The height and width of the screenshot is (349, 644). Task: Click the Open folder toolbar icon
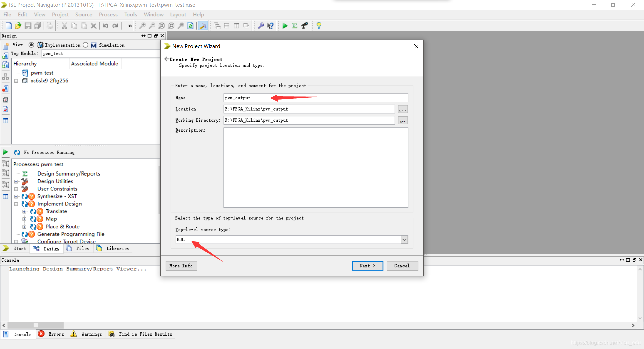(x=18, y=26)
